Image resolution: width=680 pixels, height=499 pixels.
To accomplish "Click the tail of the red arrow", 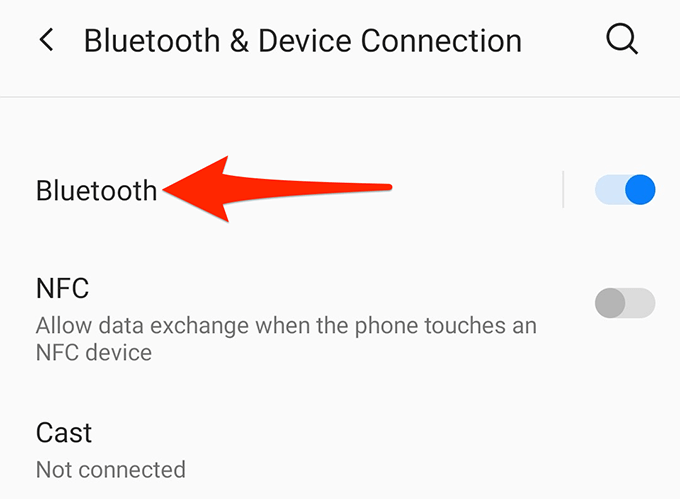I will (x=373, y=187).
